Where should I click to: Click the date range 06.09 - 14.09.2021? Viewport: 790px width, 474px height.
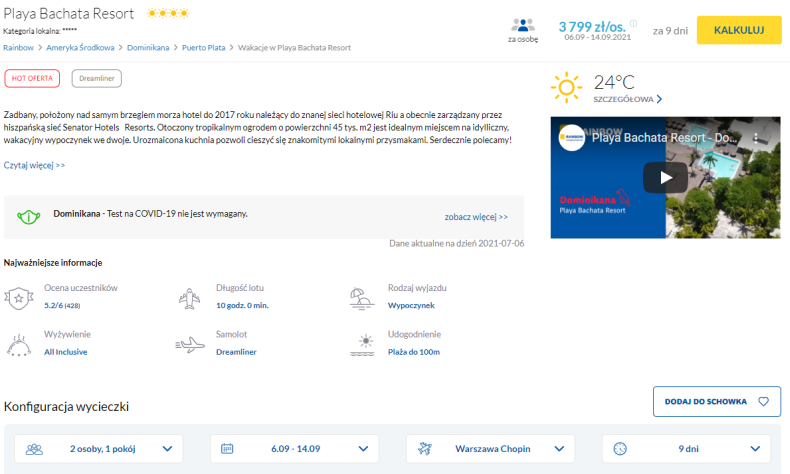(x=598, y=37)
